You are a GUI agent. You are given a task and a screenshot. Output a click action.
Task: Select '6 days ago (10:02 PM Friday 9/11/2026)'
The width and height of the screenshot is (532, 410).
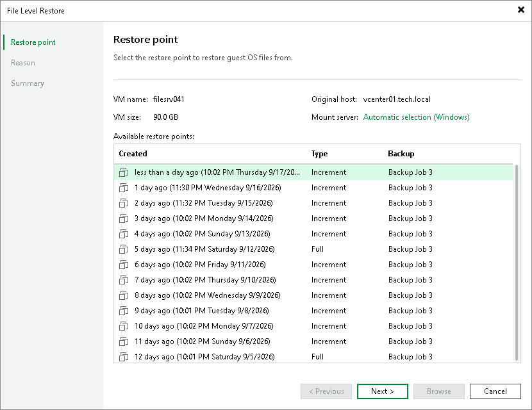(x=313, y=265)
